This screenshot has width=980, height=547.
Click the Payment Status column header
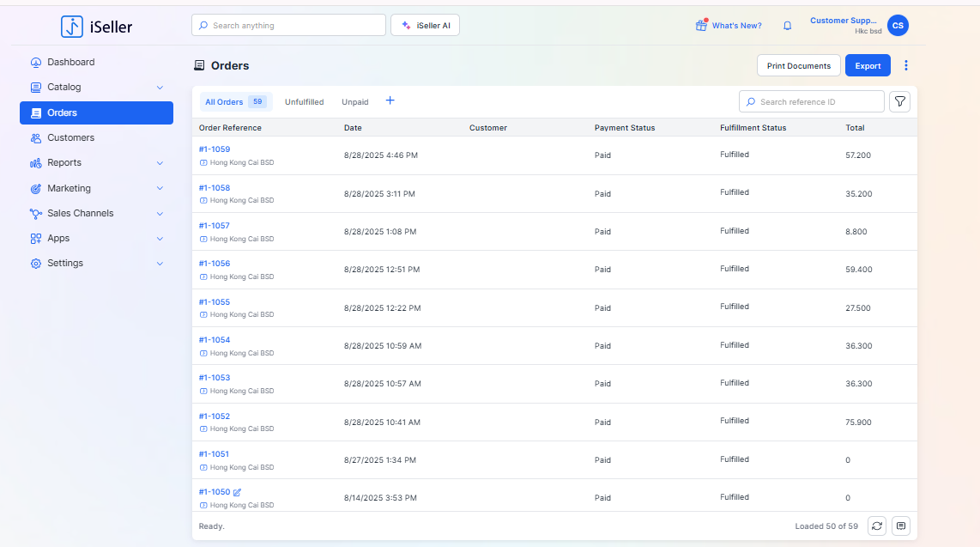625,128
